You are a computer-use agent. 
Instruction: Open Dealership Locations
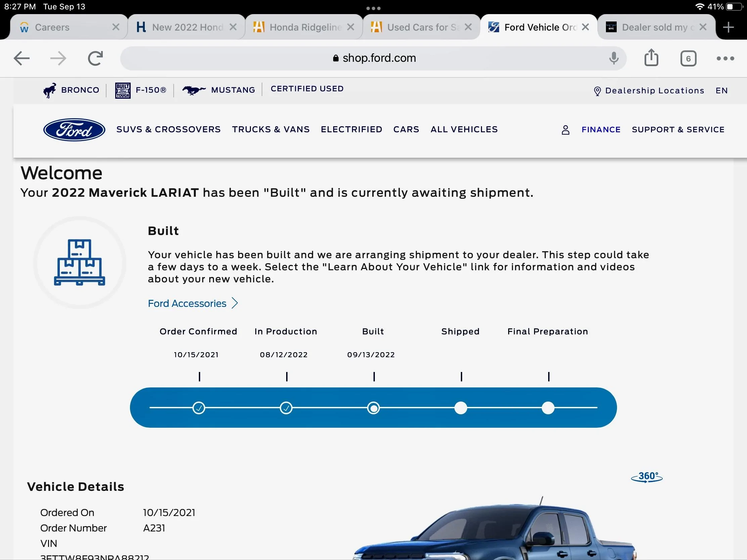point(655,91)
